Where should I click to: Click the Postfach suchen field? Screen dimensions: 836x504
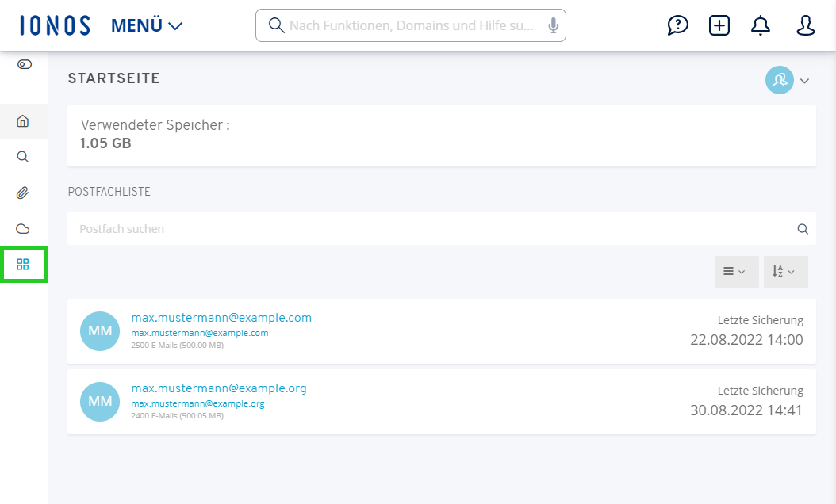[x=442, y=229]
